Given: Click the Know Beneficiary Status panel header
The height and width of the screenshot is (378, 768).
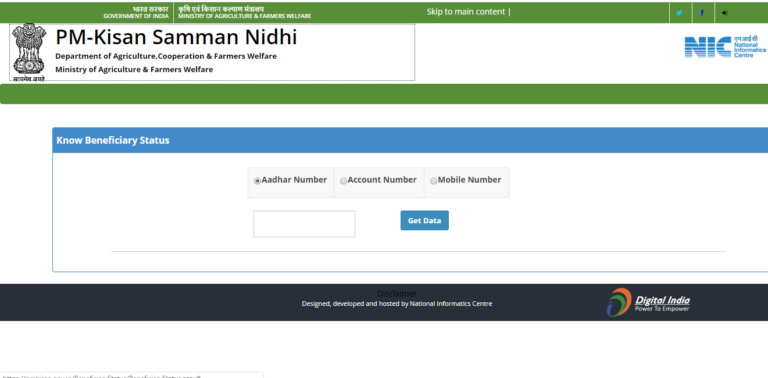Looking at the screenshot, I should (x=410, y=140).
